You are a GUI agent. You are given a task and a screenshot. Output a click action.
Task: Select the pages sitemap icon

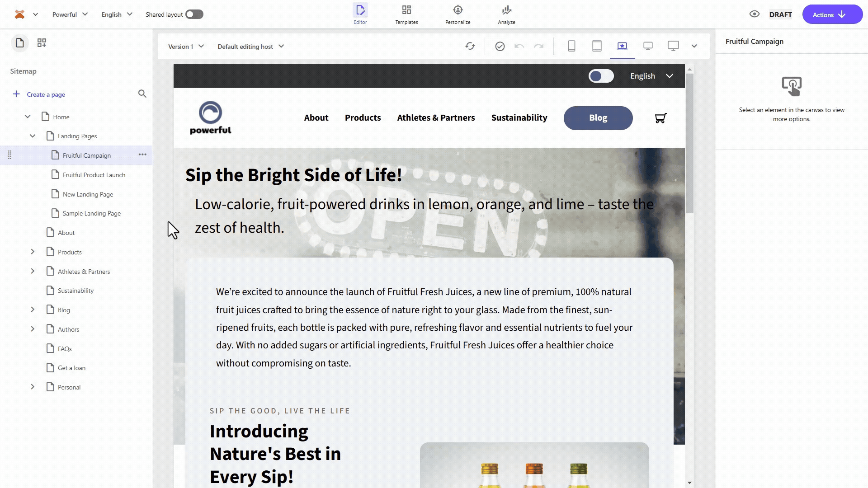pyautogui.click(x=20, y=43)
